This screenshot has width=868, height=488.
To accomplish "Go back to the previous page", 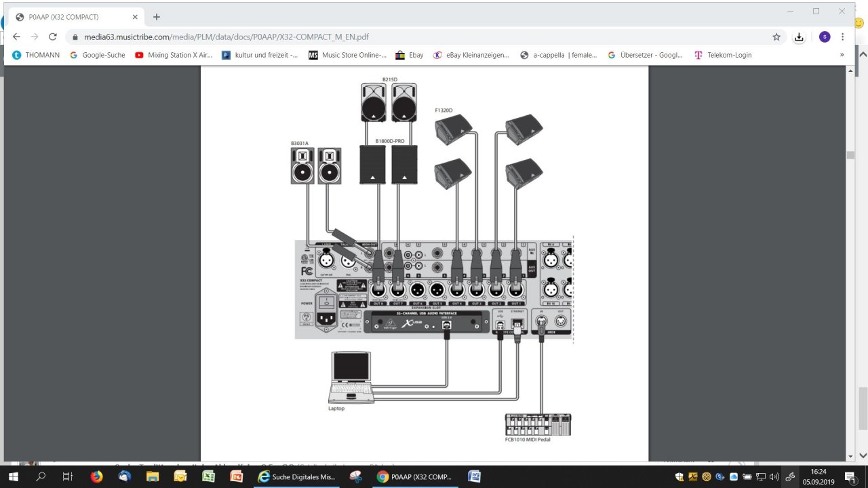I will pos(17,37).
